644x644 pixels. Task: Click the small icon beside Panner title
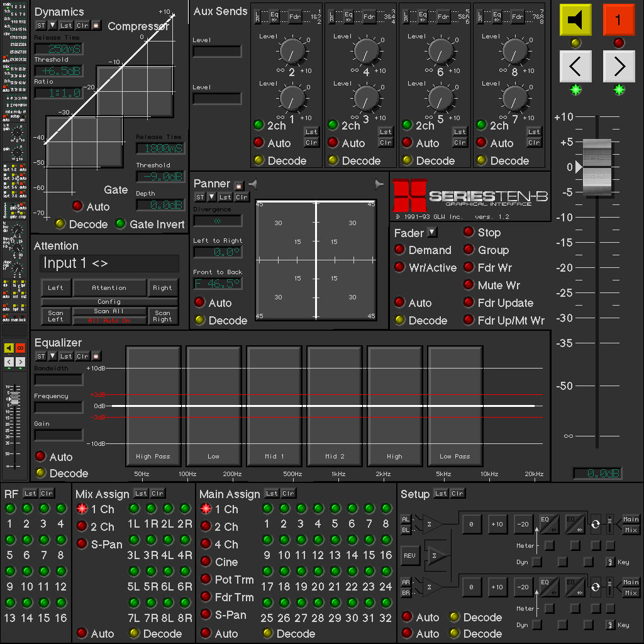pos(238,186)
